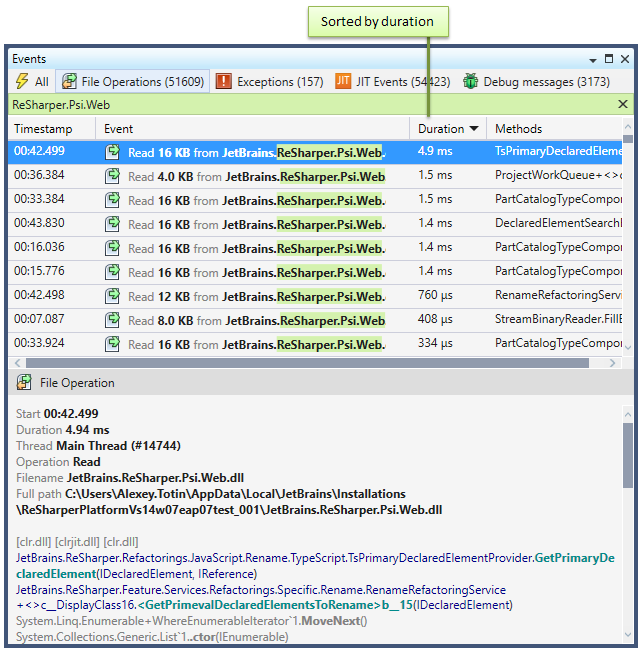
Task: Toggle the Duration sort direction arrow
Action: tap(474, 129)
